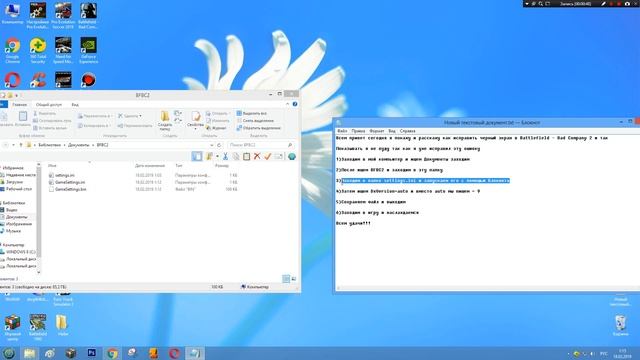The image size is (640, 360).
Task: Open Pro Evolution Soccer 2019 desktop shortcut
Action: coord(63,15)
